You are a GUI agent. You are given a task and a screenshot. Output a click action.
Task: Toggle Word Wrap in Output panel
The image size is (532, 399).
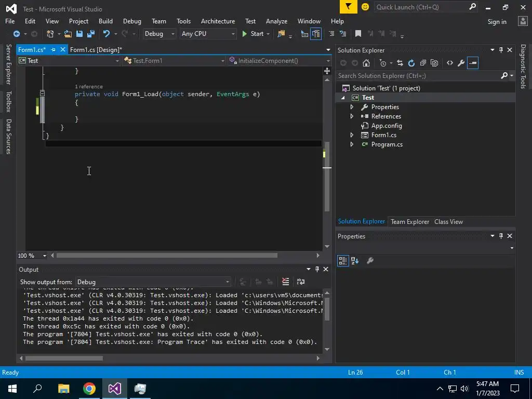[x=301, y=282]
